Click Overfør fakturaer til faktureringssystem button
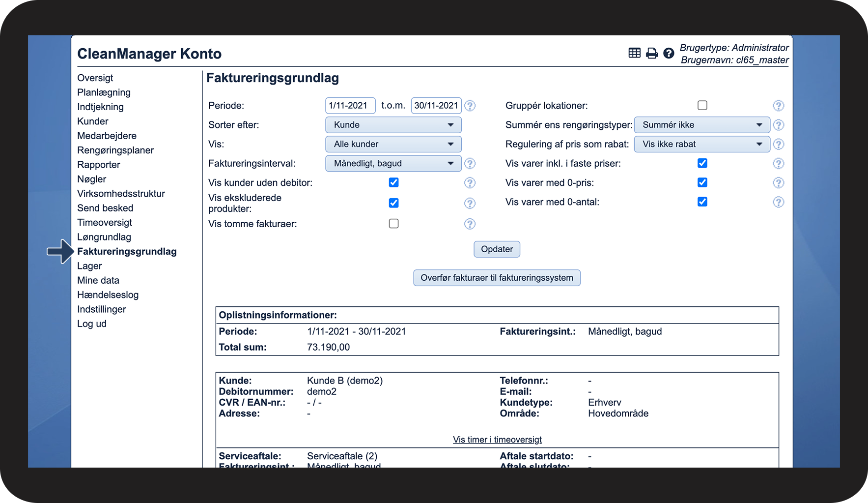This screenshot has height=503, width=868. 497,278
